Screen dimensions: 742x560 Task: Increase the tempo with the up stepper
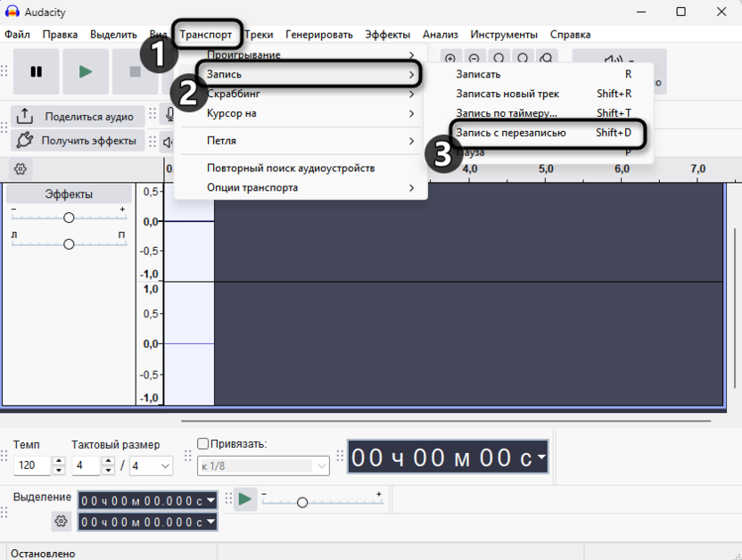(59, 461)
